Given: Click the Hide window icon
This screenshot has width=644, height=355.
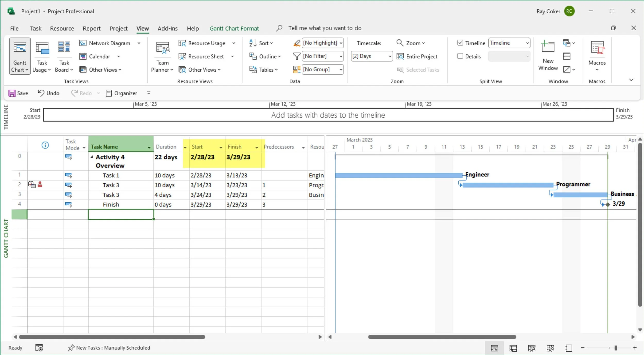Looking at the screenshot, I should coord(566,70).
